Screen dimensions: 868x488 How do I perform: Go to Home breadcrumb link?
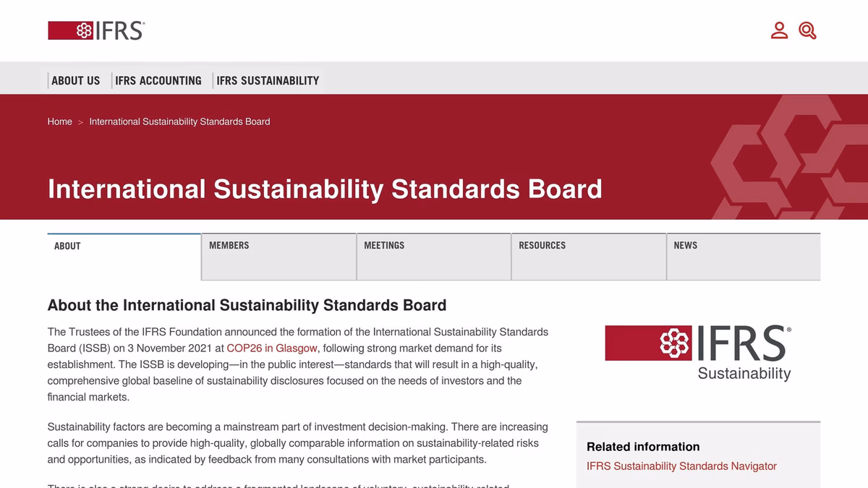59,121
